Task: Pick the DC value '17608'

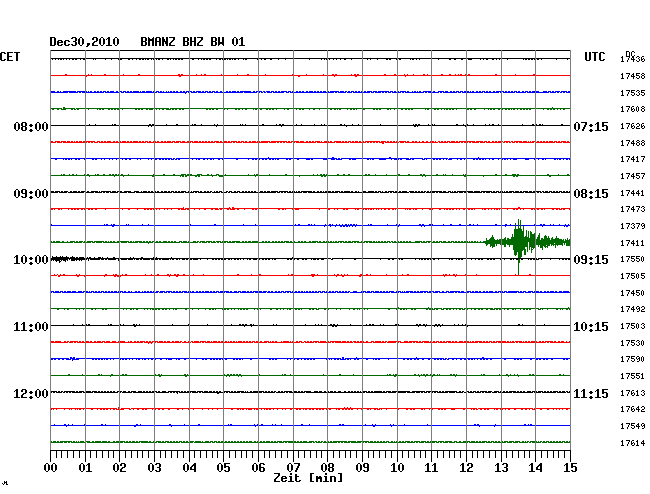Action: tap(633, 109)
